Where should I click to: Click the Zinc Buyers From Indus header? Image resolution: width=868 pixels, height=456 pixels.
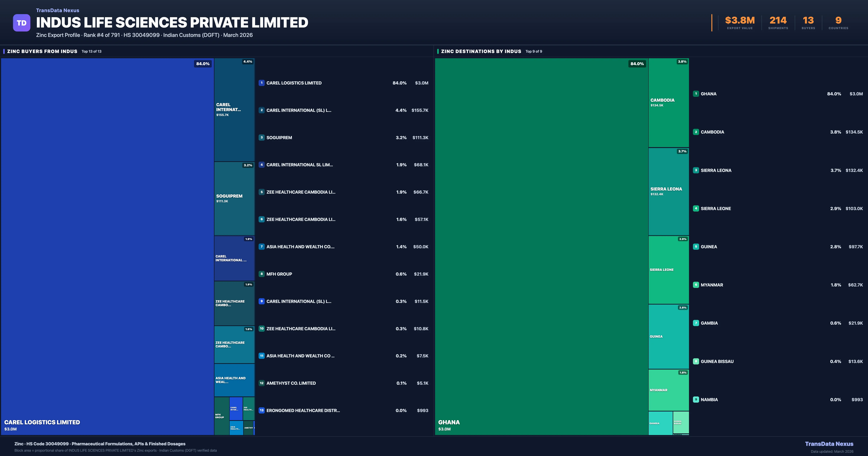coord(42,51)
